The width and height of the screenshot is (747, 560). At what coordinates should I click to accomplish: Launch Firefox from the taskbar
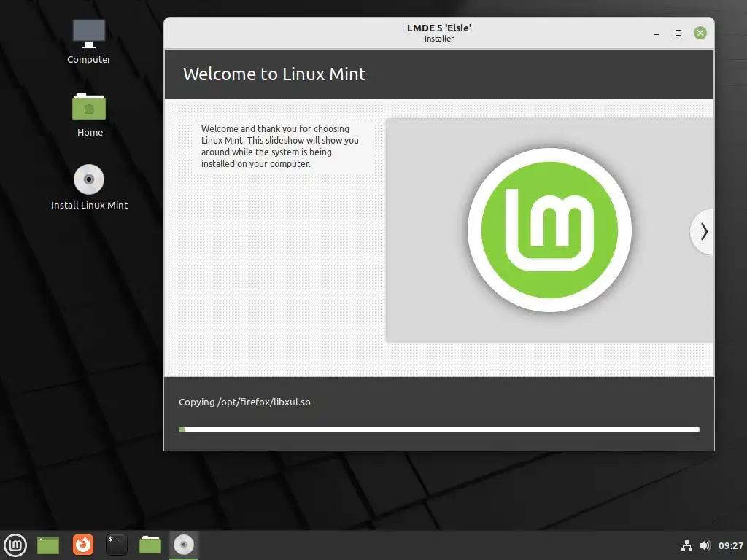coord(83,545)
